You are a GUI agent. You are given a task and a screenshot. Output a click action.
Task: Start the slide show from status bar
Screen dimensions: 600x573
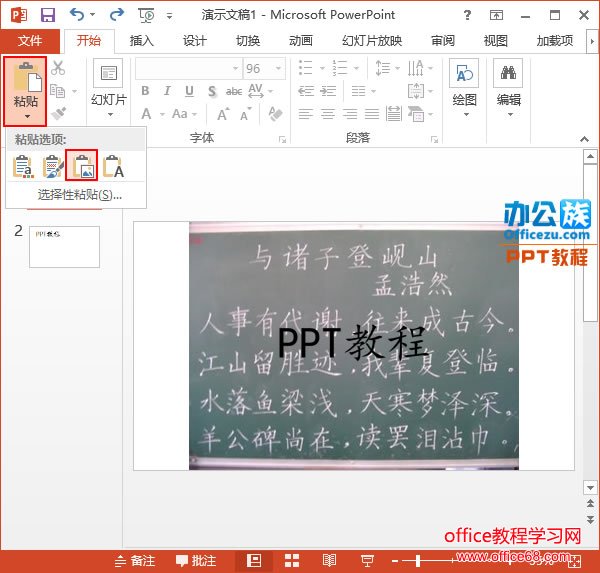point(367,560)
